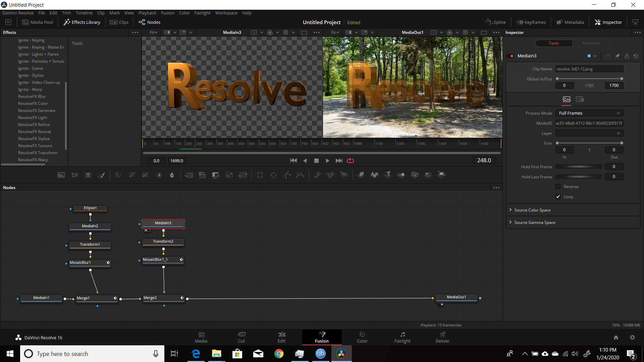
Task: Toggle the Keyframes editor panel
Action: click(x=531, y=22)
